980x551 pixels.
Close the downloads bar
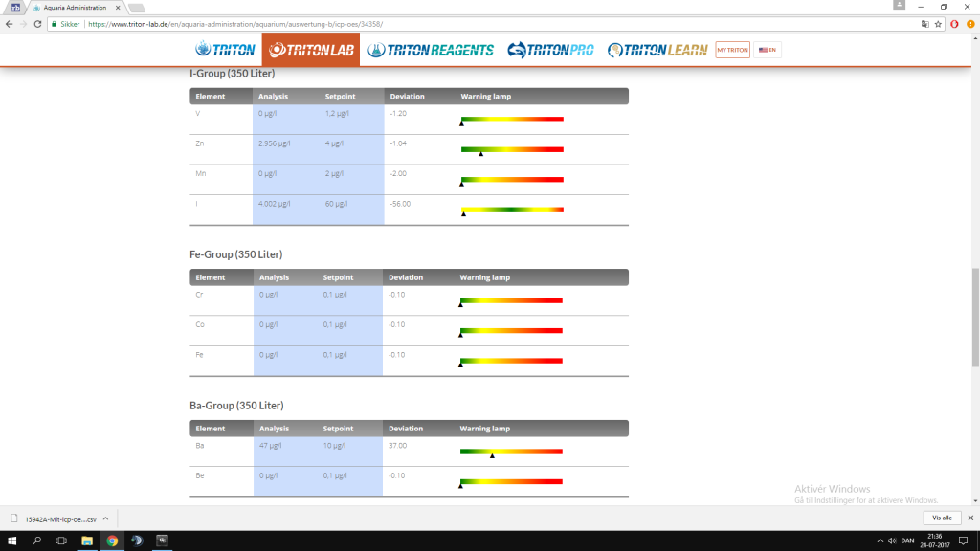click(969, 518)
